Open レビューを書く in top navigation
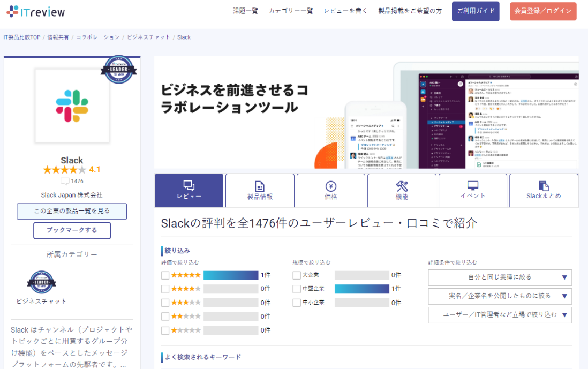This screenshot has width=588, height=369. click(x=345, y=11)
